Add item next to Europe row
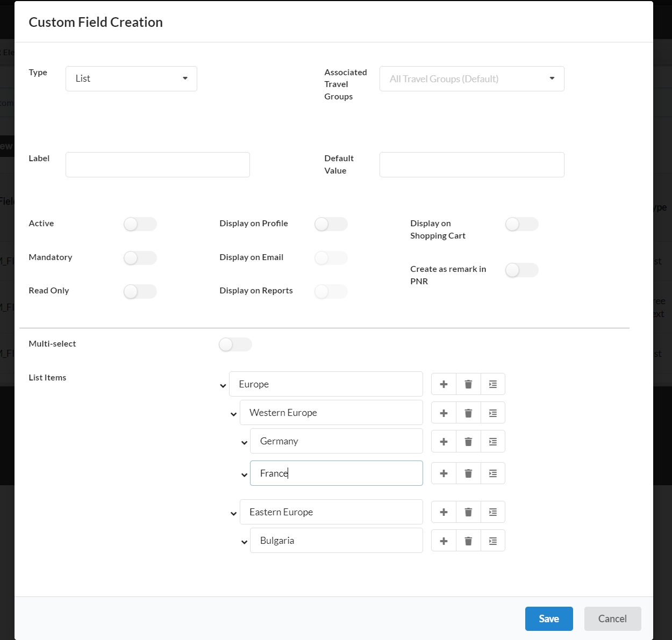This screenshot has width=672, height=640. [444, 384]
